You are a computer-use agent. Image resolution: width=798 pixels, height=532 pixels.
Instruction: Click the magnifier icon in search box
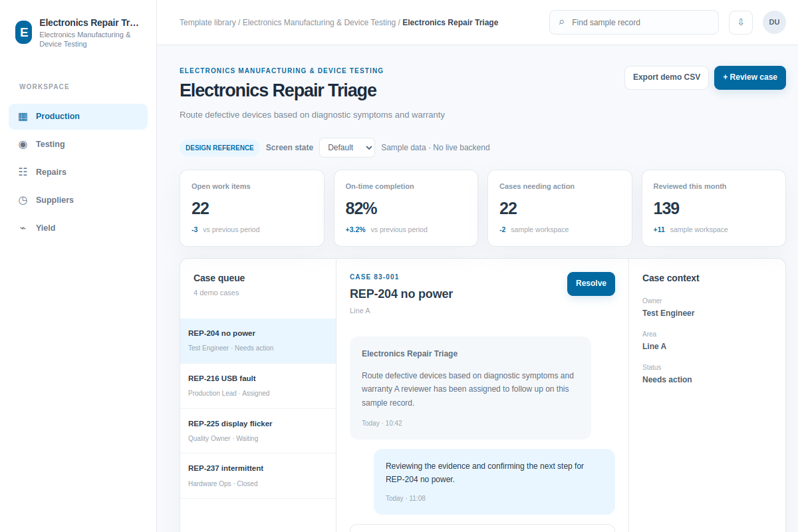561,23
